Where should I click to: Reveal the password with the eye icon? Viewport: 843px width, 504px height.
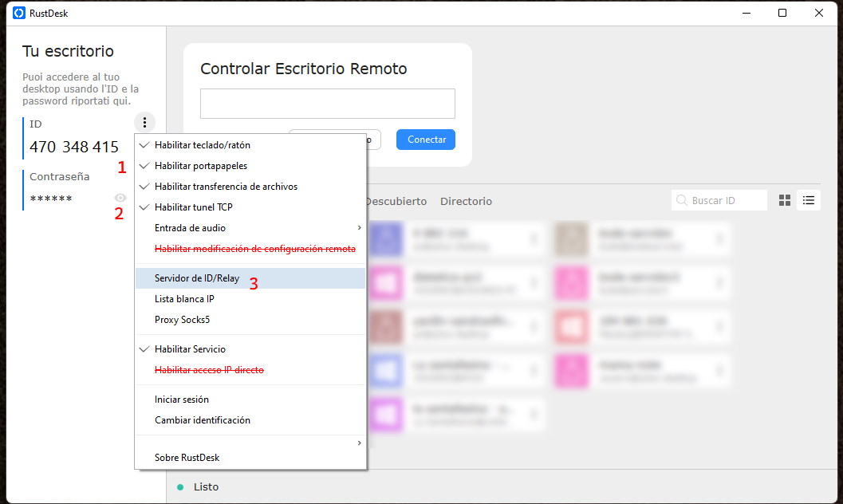click(x=120, y=198)
